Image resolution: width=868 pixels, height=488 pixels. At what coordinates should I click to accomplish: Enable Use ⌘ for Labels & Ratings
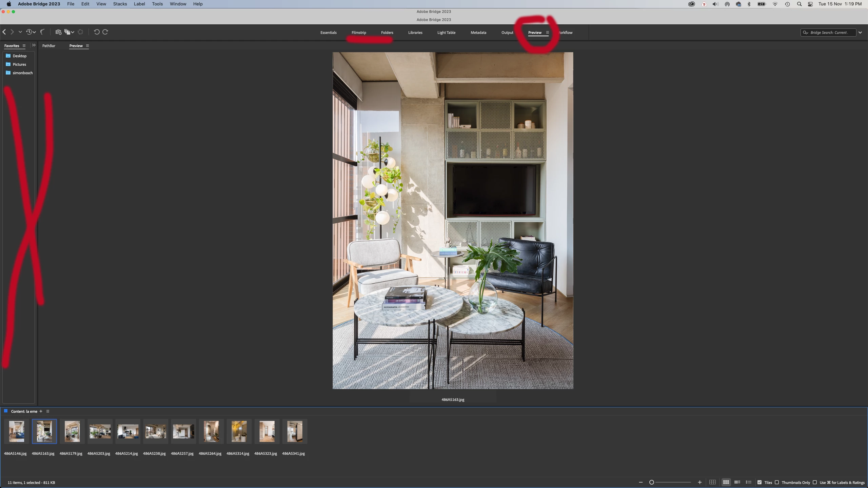815,482
